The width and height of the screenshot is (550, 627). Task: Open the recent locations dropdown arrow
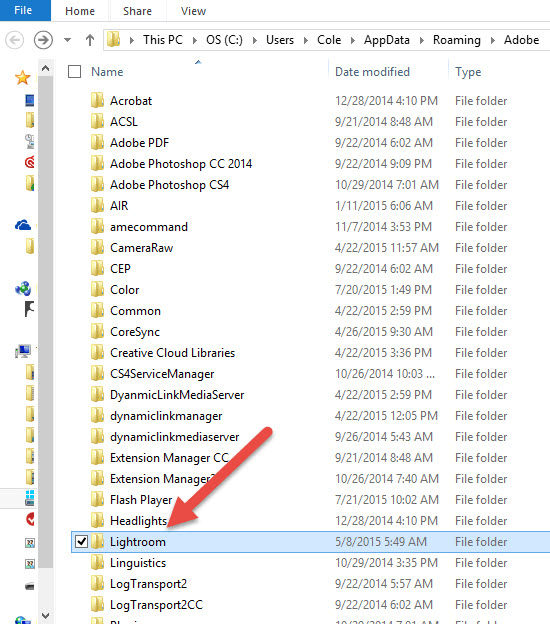pos(68,40)
